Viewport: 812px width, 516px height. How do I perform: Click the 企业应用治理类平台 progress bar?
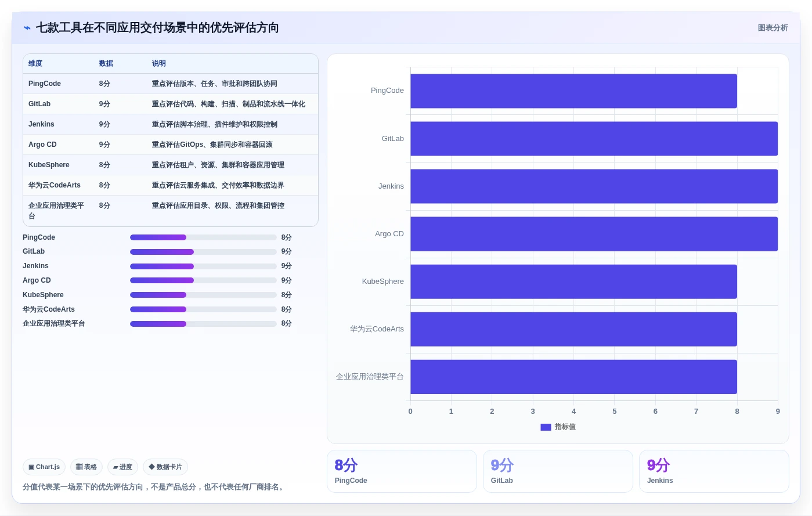coord(203,324)
